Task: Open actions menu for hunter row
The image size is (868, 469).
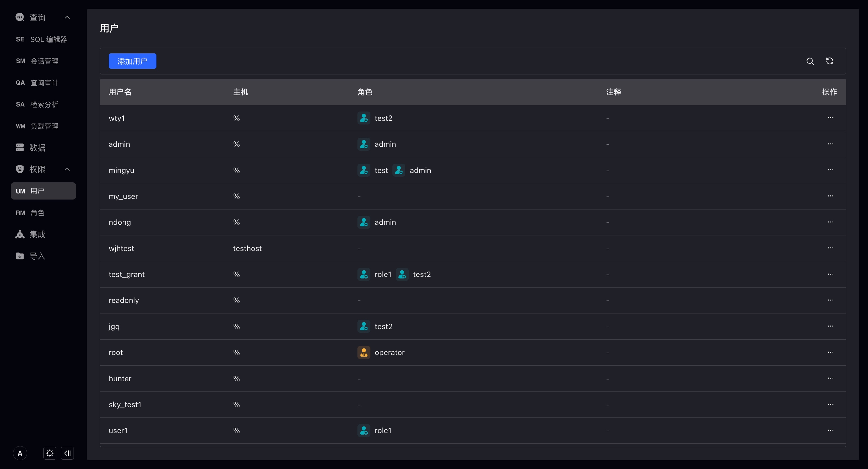Action: point(830,378)
